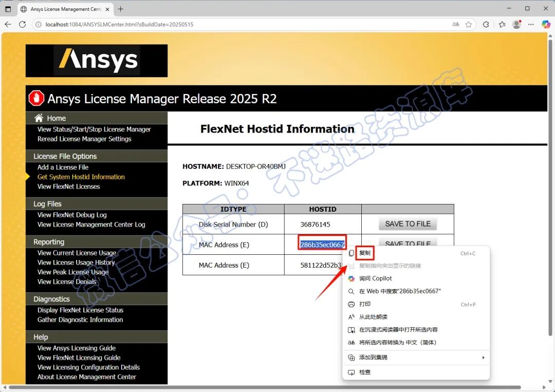This screenshot has height=392, width=555.
Task: Open favorites list icon
Action: click(x=502, y=25)
